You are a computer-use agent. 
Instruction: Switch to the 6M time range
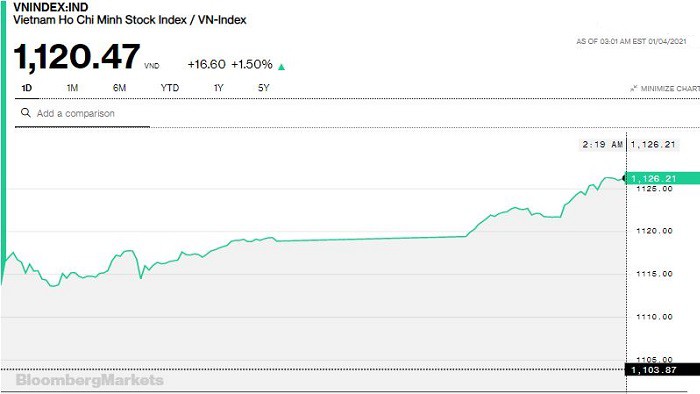[x=119, y=88]
